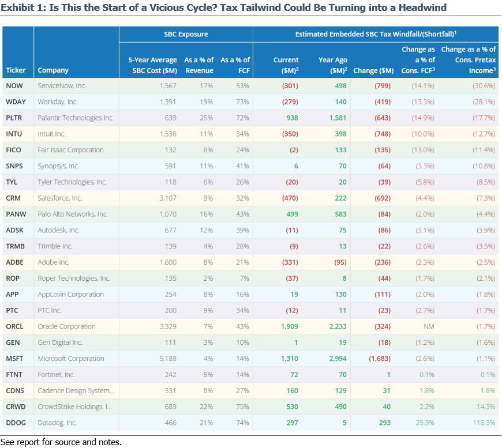Select ADSK ticker cell
The image size is (502, 448).
15,230
